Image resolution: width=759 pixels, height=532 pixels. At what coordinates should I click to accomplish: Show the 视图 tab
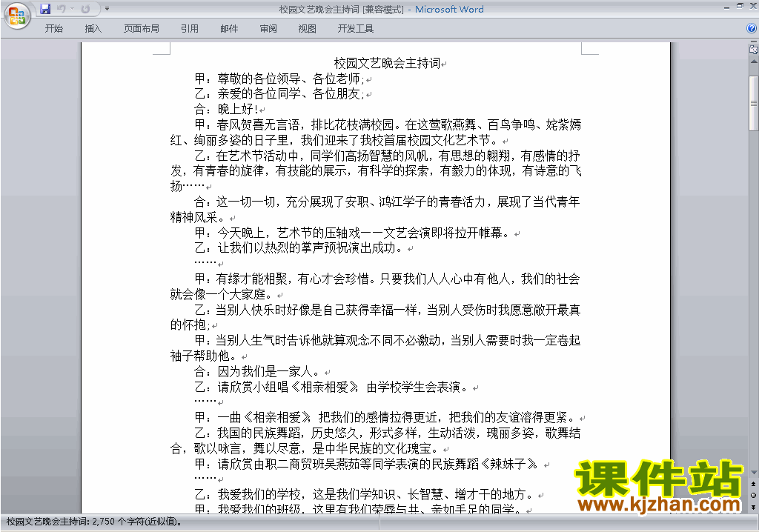point(308,29)
